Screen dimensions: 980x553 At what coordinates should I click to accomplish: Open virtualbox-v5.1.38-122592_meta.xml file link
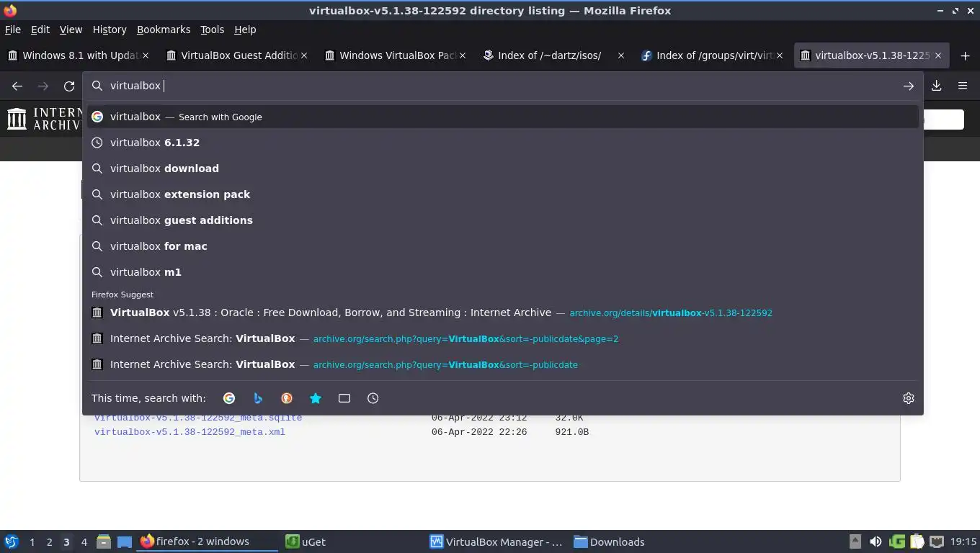pos(190,432)
